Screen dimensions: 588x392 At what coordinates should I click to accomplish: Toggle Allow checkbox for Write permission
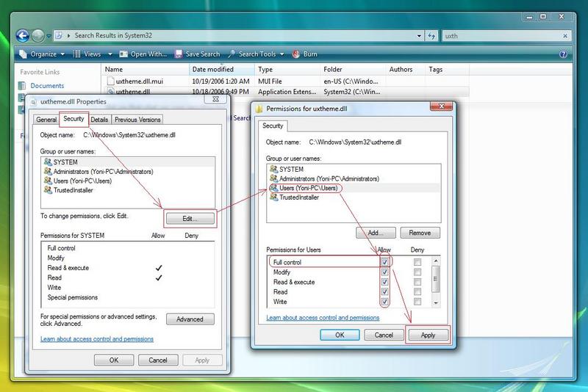click(x=384, y=302)
